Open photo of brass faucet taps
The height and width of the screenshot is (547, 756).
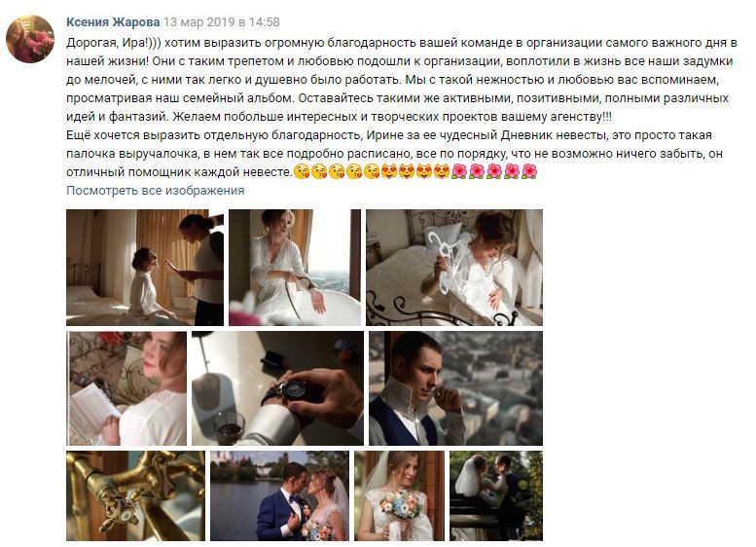pos(135,495)
